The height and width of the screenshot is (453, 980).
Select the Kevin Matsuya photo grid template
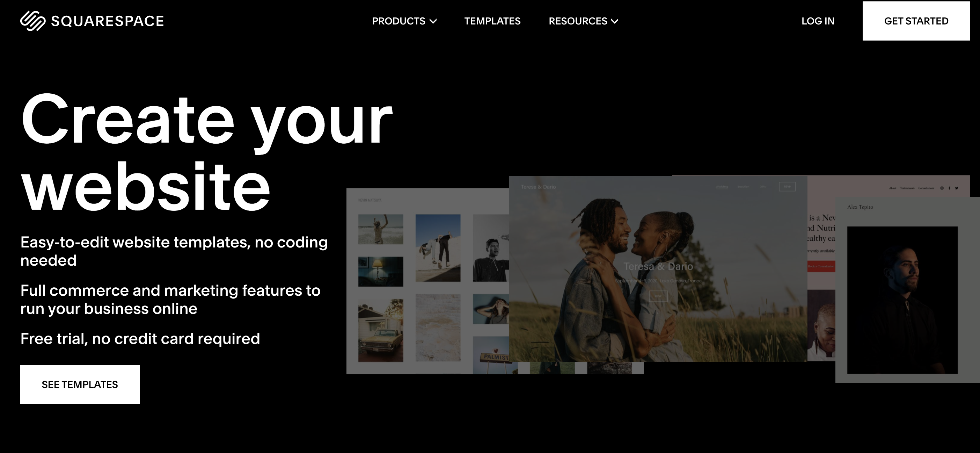coord(427,281)
